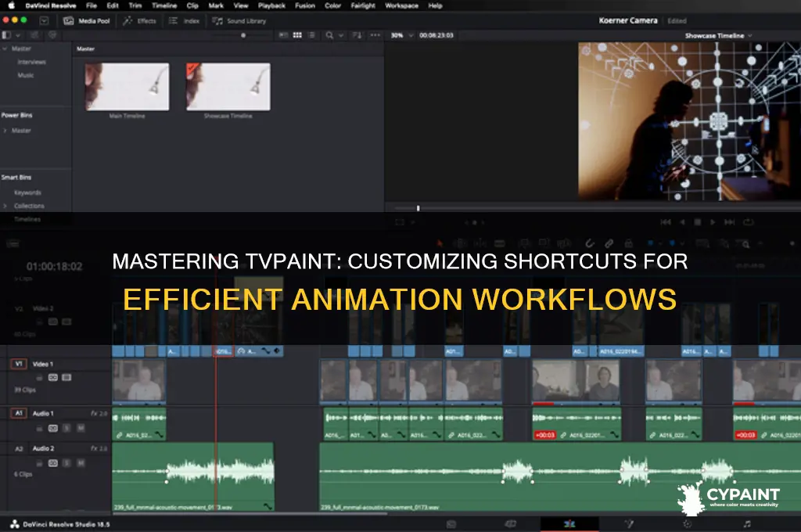Click the 00:08:23:03 timecode field
This screenshot has width=801, height=532.
click(436, 35)
